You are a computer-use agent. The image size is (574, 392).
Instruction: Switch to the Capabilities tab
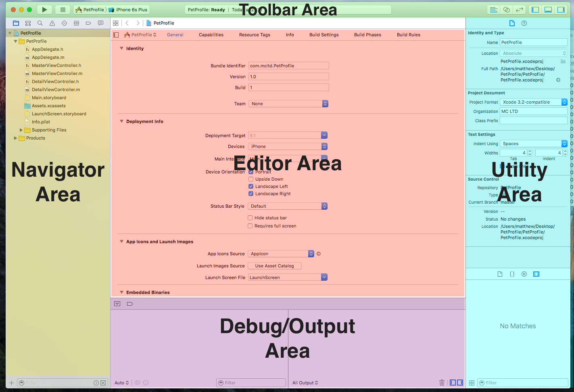(211, 35)
